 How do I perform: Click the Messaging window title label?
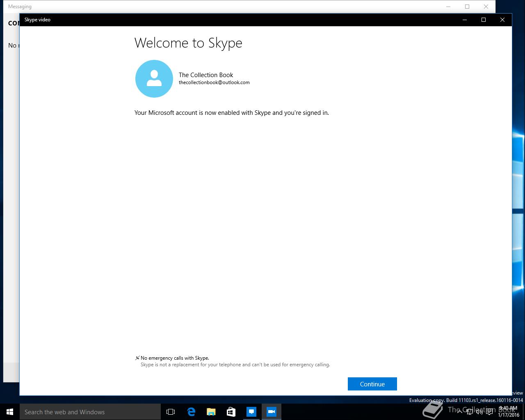tap(20, 7)
